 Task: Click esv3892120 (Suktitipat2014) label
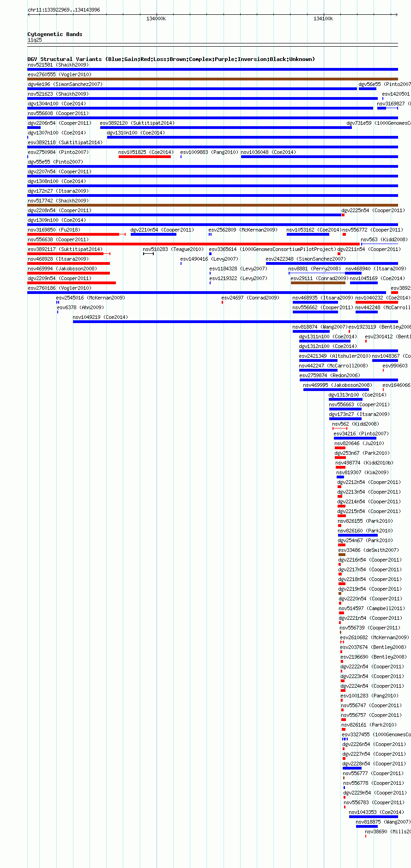point(137,123)
